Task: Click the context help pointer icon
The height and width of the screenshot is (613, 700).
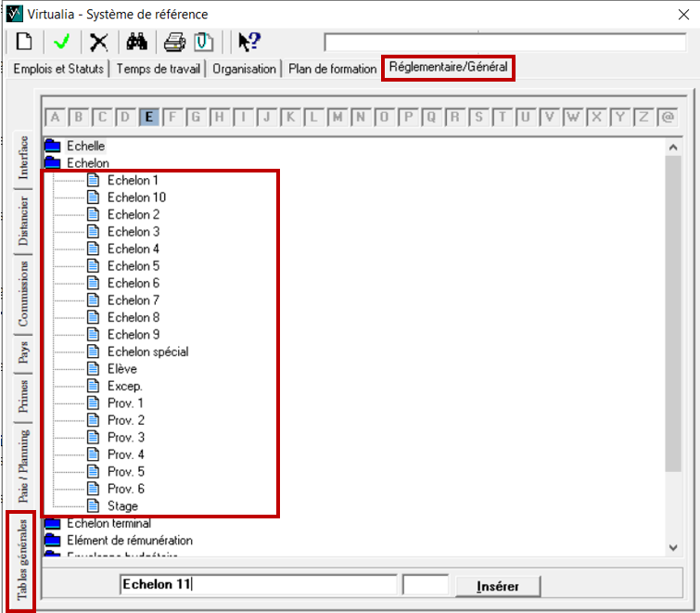Action: pyautogui.click(x=248, y=42)
